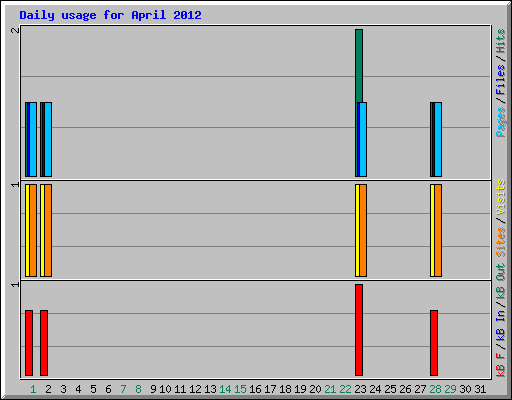
Task: Click the blue 'Files' legend label
Action: click(x=501, y=80)
